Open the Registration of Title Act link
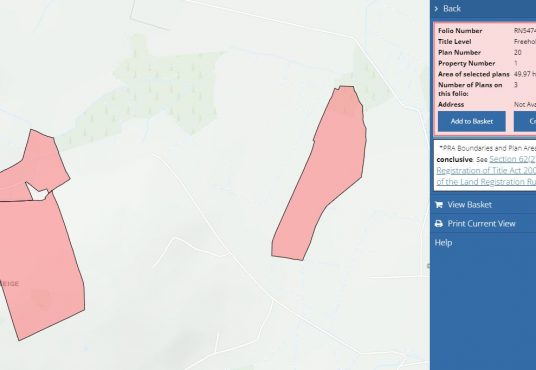Viewport: 536px width, 370px height. 486,171
